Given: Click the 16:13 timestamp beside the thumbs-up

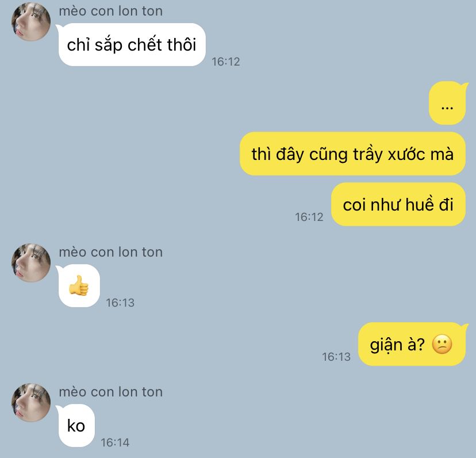Looking at the screenshot, I should [x=120, y=303].
